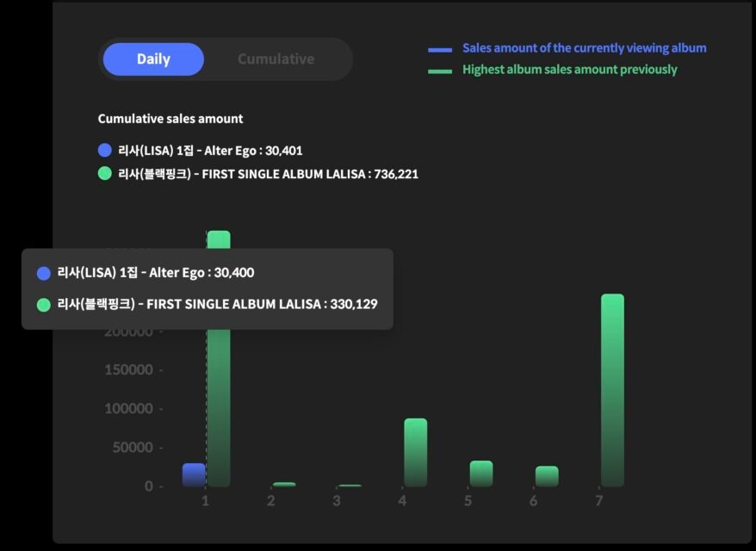Select the green bar for day 5

click(x=481, y=473)
